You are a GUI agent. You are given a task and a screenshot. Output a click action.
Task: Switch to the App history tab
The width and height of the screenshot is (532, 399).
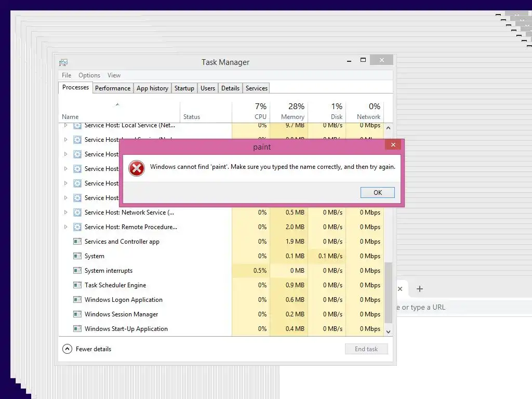click(152, 88)
